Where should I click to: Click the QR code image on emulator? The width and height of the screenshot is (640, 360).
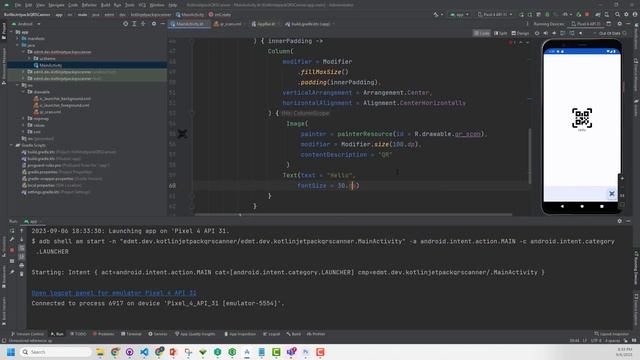point(582,118)
